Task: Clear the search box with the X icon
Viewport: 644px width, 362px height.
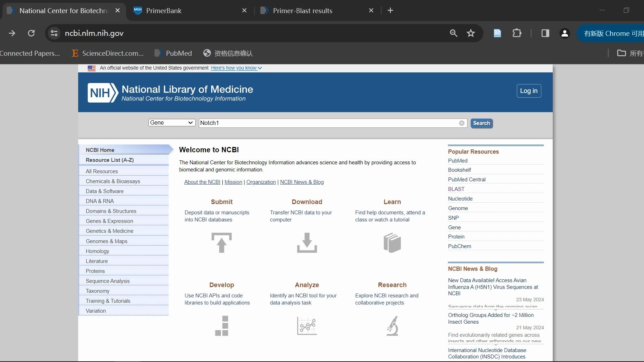Action: (462, 123)
